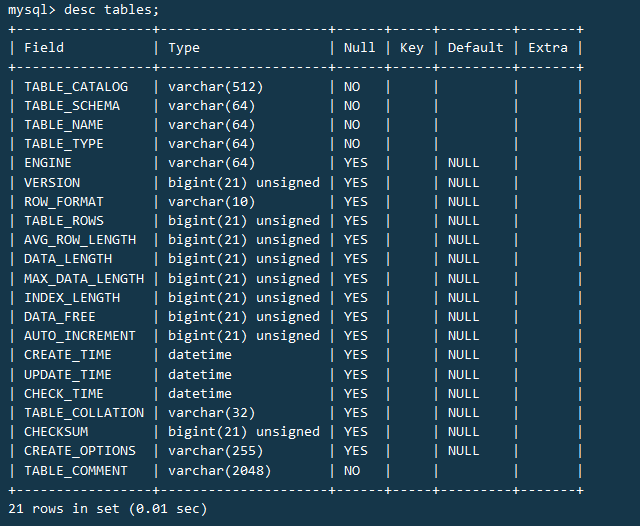The height and width of the screenshot is (526, 640).
Task: Click the Type column header
Action: [x=184, y=48]
